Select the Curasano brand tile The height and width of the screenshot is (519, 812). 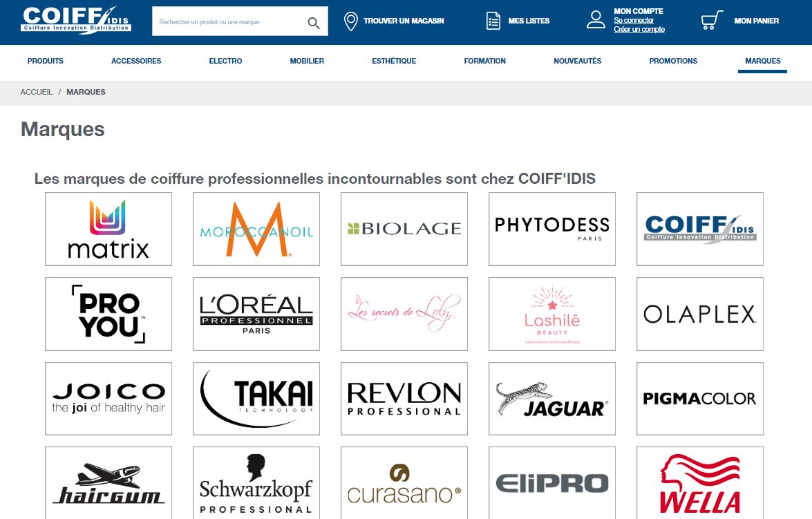point(404,483)
